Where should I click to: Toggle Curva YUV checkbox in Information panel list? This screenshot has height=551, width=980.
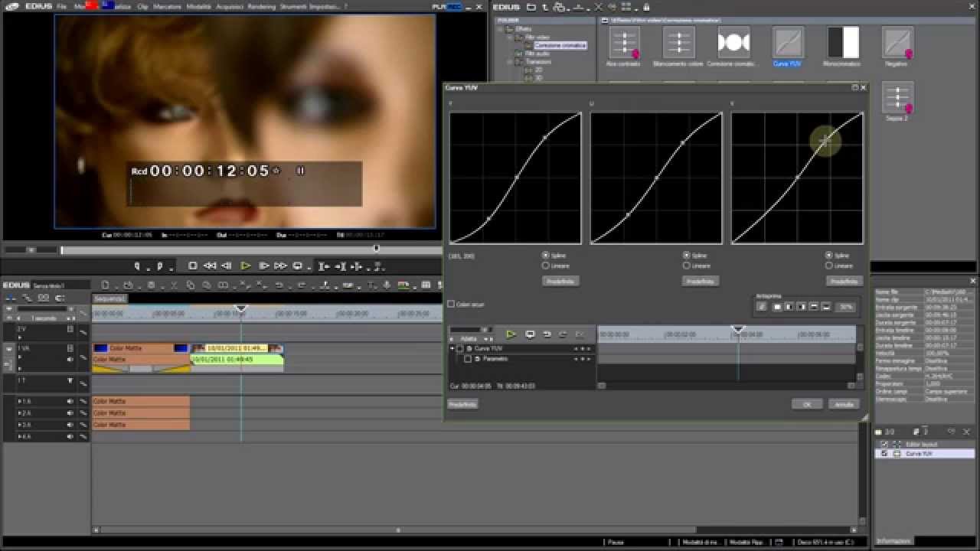884,454
